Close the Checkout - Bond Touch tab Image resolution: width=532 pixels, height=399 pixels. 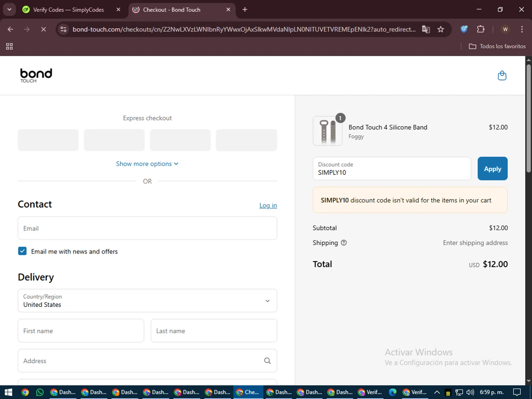[228, 10]
